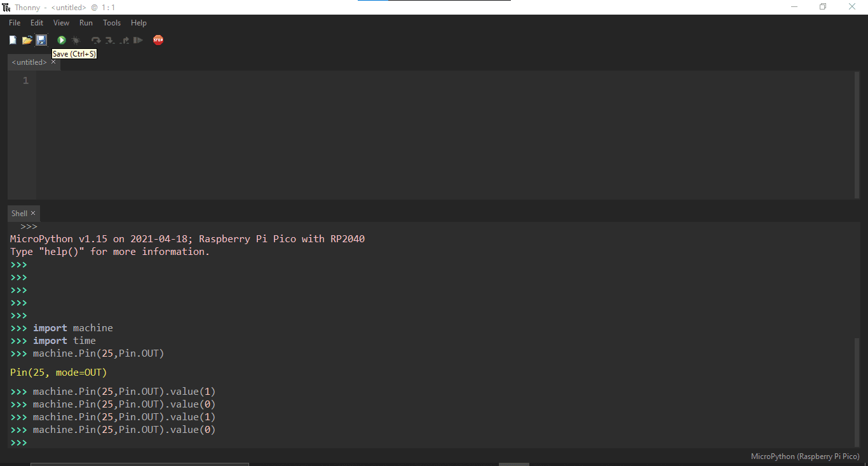Open the Help menu

point(139,23)
